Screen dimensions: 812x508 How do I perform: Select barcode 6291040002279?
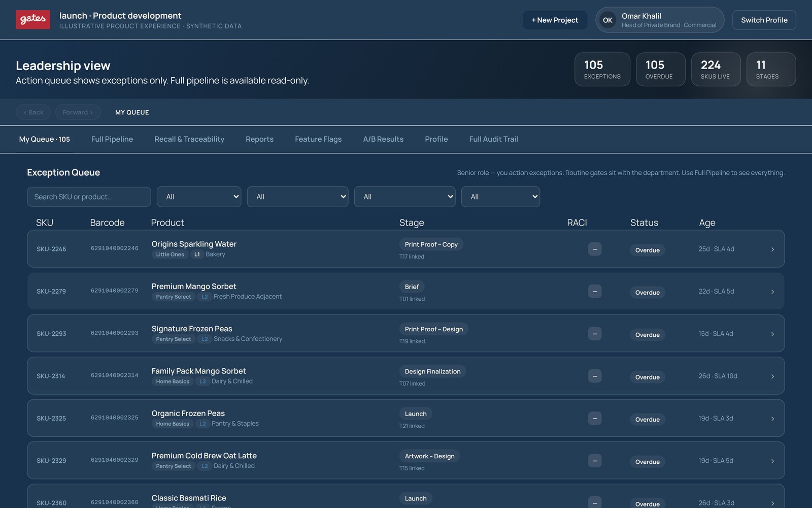(x=115, y=291)
